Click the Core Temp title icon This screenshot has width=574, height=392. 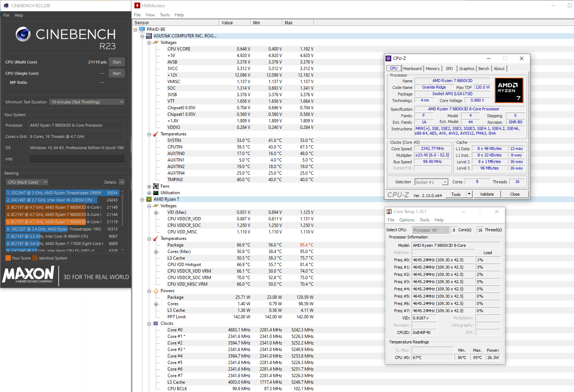389,212
